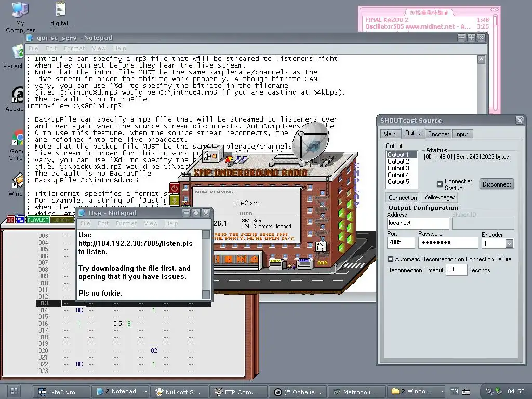Image resolution: width=532 pixels, height=399 pixels.
Task: Select Output 5 in the output list
Action: pos(402,182)
